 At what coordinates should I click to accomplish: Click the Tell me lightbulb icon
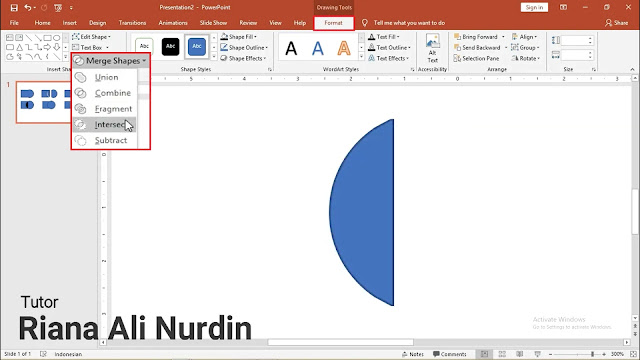[364, 23]
